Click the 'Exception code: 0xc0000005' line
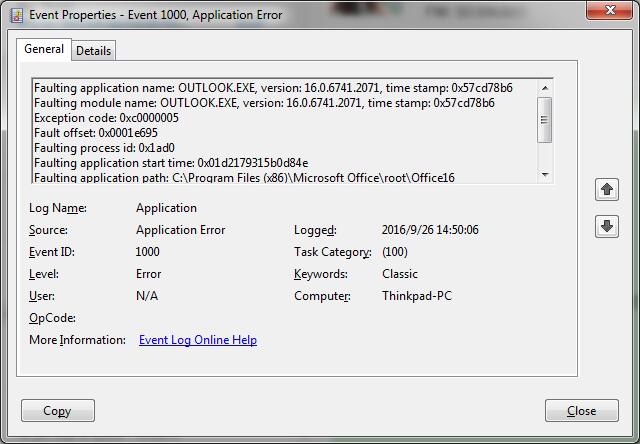 [x=106, y=118]
